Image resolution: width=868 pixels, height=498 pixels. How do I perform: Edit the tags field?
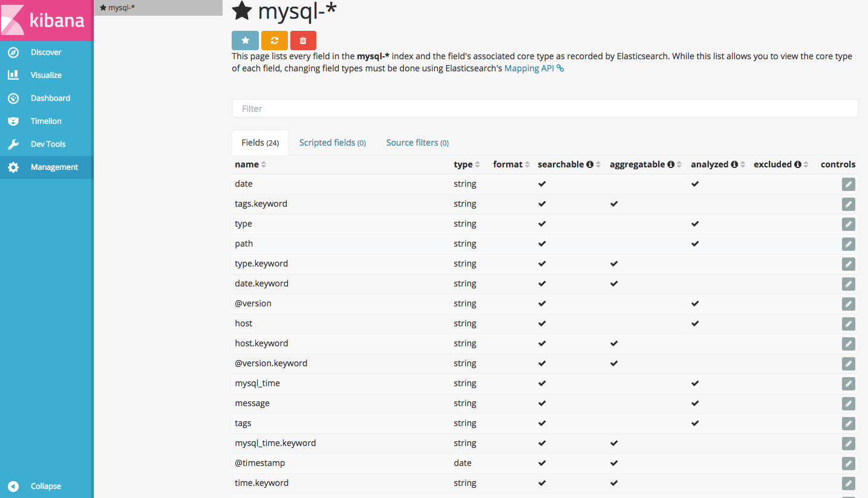849,424
